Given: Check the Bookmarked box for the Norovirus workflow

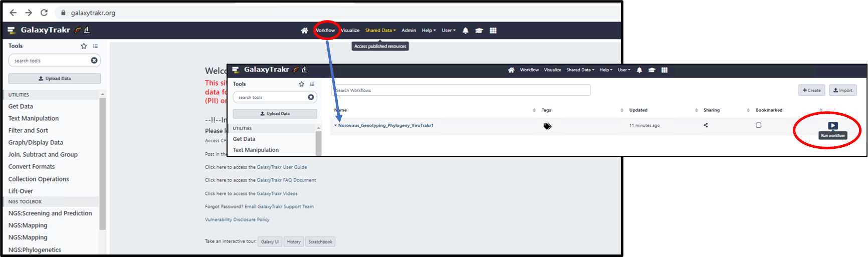Looking at the screenshot, I should (758, 125).
